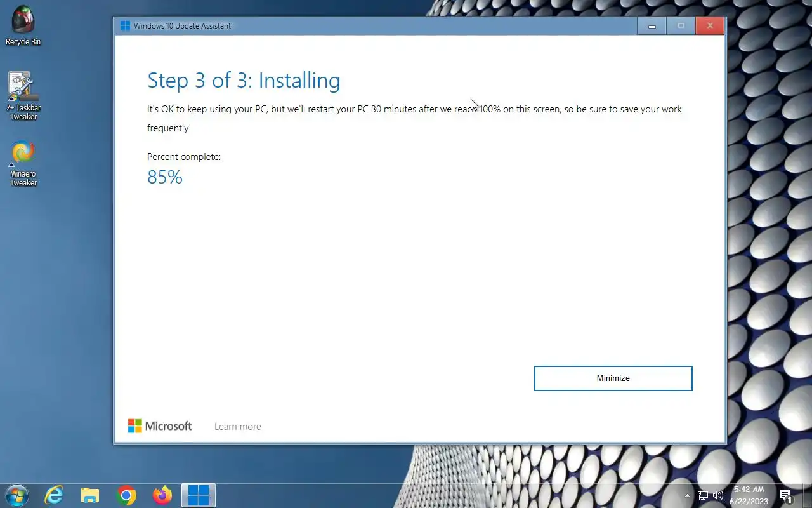Select the 7+ Taskbar Tweaker desktop shortcut
Image resolution: width=812 pixels, height=508 pixels.
[23, 95]
